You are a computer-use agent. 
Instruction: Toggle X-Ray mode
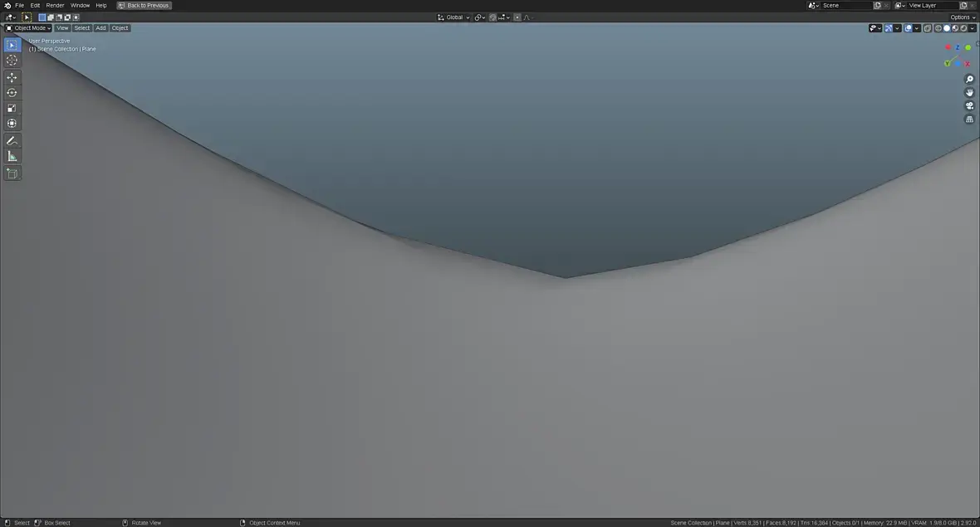(928, 28)
